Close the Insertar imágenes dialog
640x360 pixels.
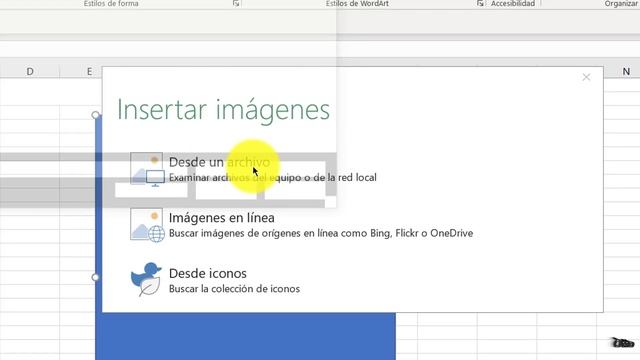586,77
